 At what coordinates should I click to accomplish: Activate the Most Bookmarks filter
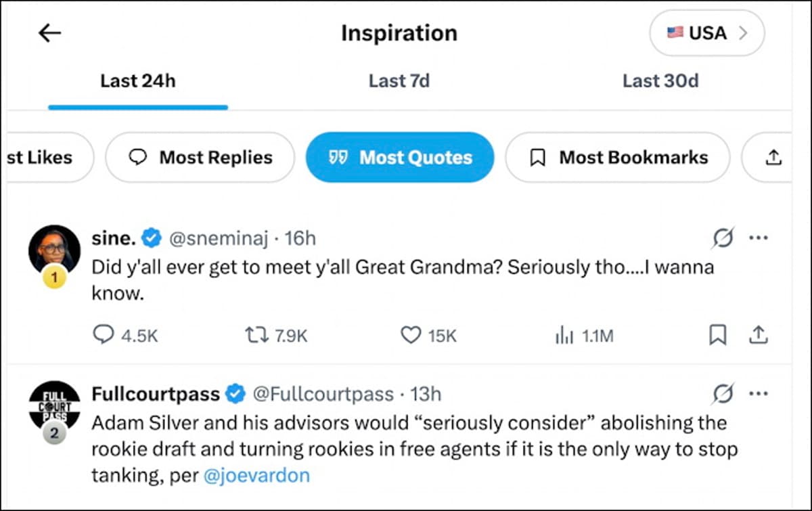[x=617, y=157]
